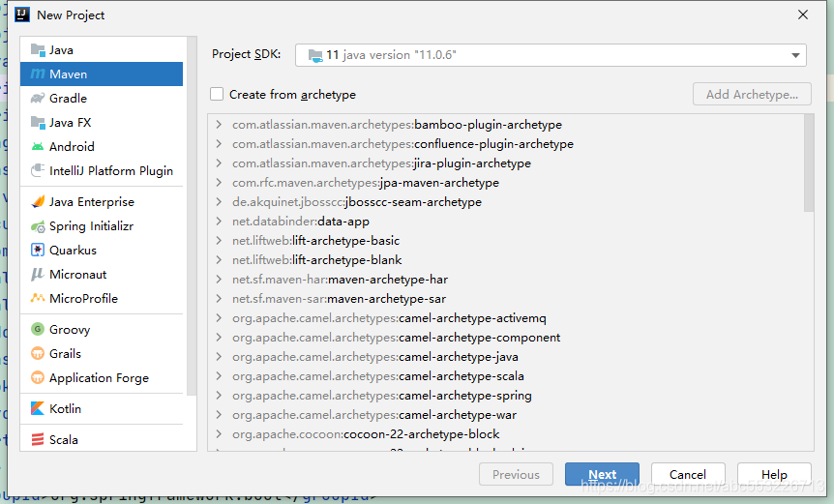Select camel-archetype-component row
This screenshot has height=504, width=834.
[x=396, y=338]
